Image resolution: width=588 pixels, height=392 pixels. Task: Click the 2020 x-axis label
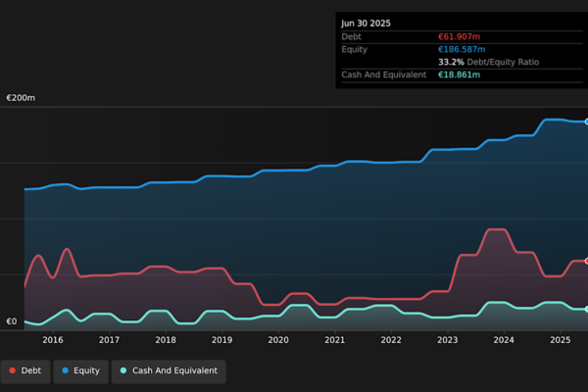pyautogui.click(x=278, y=340)
